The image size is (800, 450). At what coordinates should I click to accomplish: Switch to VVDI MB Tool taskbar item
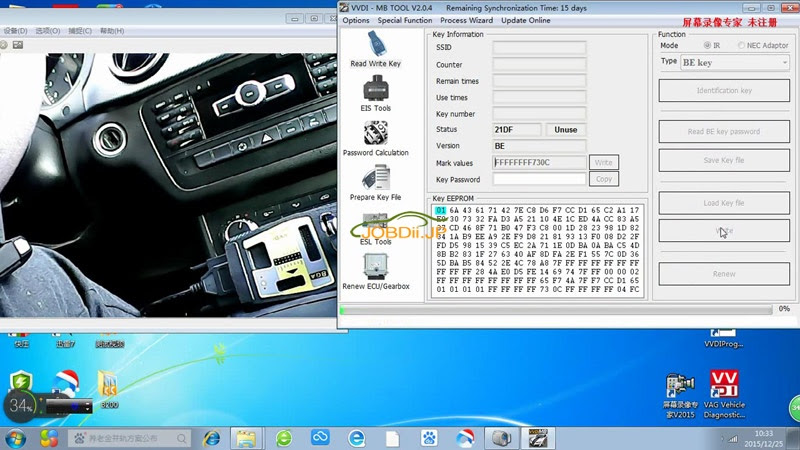(x=538, y=438)
